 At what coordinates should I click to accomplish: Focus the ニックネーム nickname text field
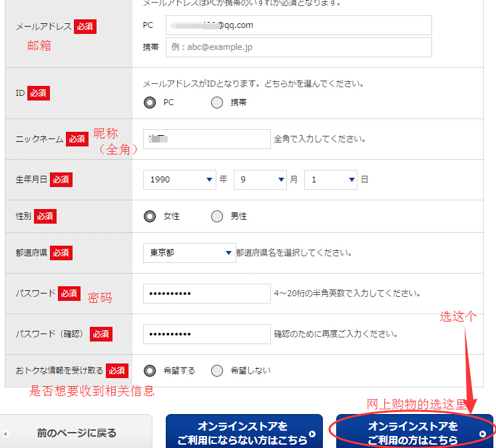(206, 139)
